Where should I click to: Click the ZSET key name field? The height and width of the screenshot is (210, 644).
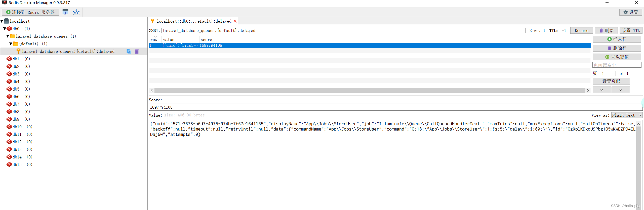[343, 30]
